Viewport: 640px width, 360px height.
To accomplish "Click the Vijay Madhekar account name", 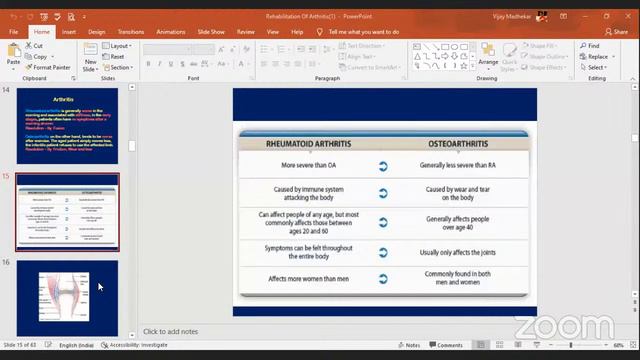I will tap(511, 17).
